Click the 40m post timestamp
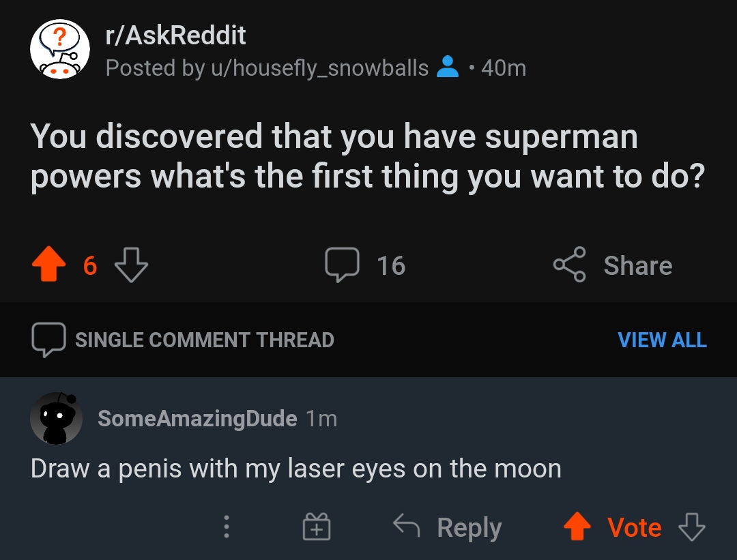 (504, 67)
